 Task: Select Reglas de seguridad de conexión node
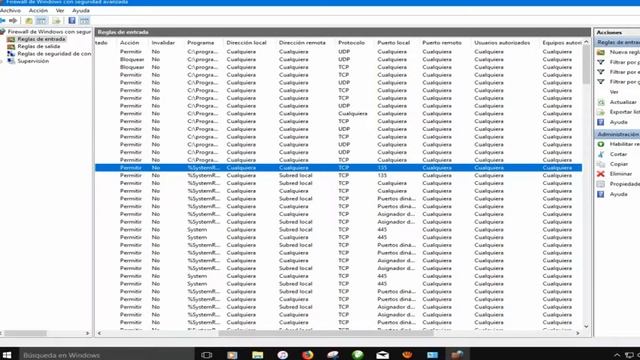pos(54,54)
